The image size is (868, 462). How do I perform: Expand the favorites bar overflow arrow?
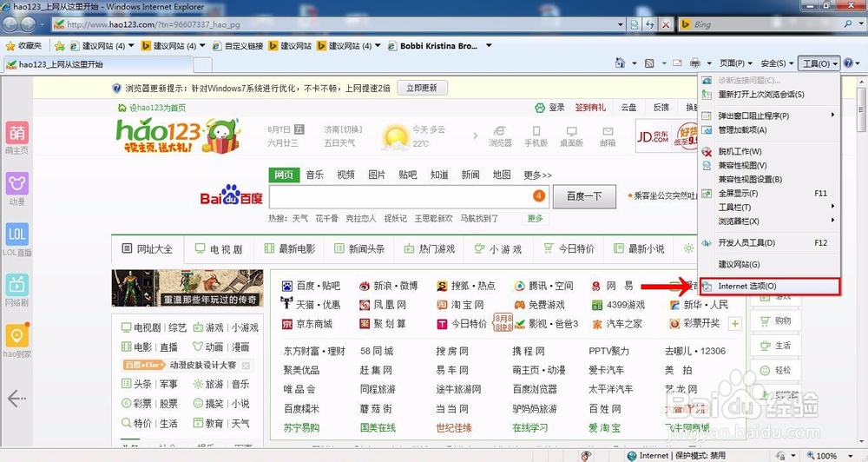[489, 46]
